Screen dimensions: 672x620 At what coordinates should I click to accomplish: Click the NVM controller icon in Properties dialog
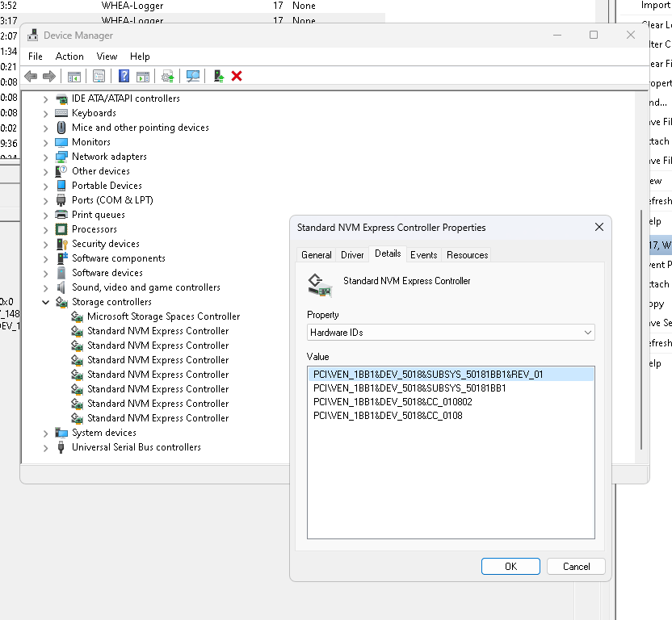coord(320,285)
